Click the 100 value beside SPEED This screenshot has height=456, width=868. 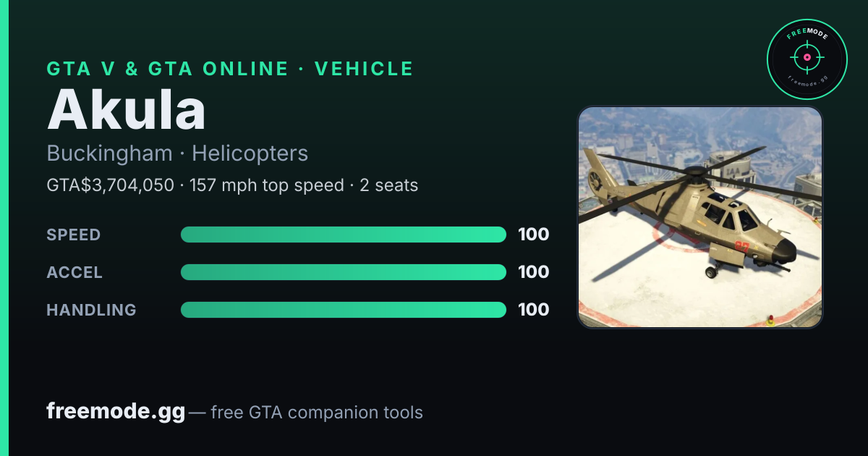[534, 235]
